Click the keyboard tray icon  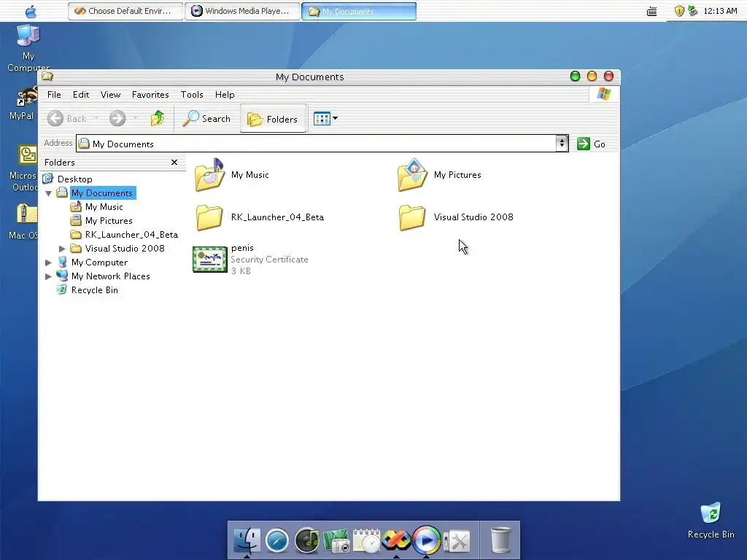(x=651, y=12)
